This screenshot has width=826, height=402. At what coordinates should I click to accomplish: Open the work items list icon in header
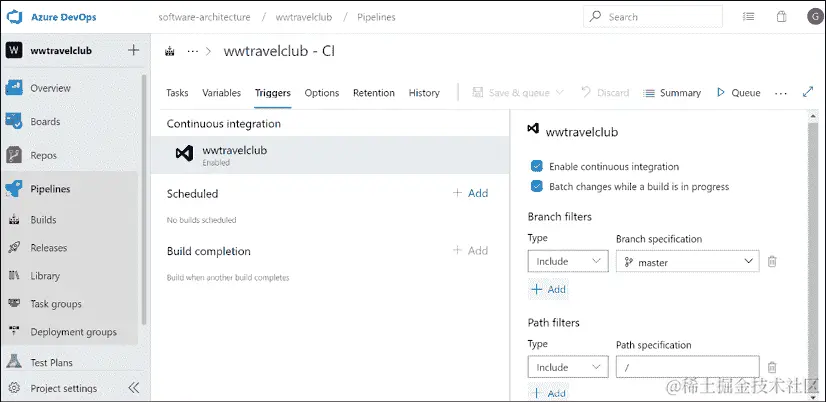[748, 17]
